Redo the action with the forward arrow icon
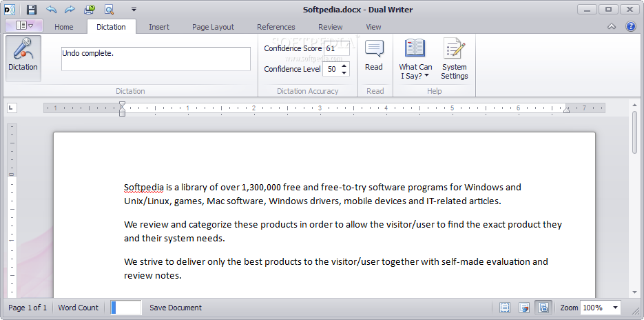This screenshot has height=320, width=644. click(70, 10)
